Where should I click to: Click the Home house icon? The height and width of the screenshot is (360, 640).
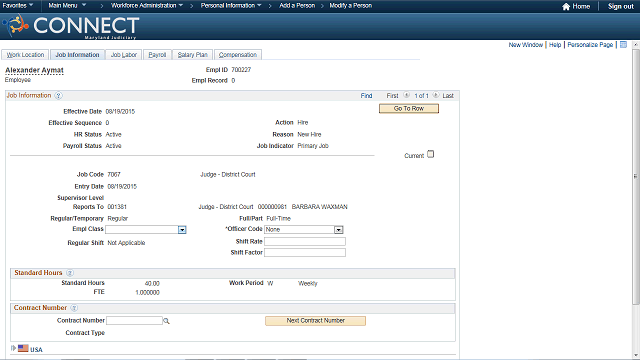566,7
